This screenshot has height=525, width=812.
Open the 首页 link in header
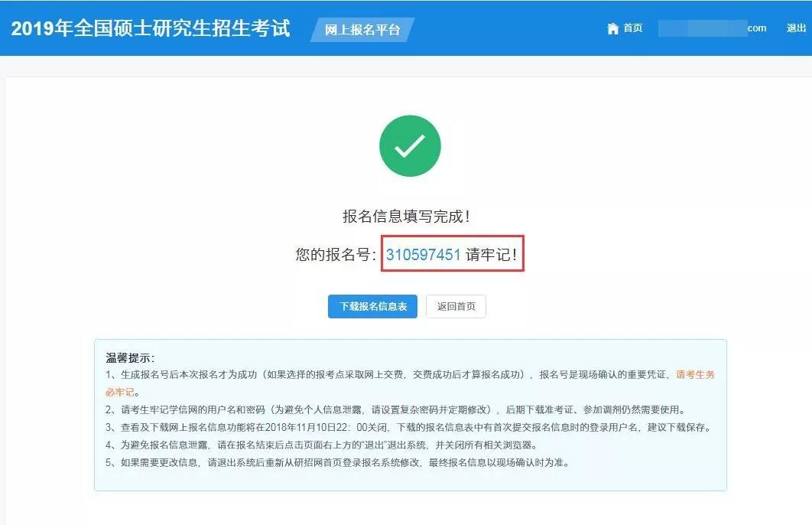[x=632, y=28]
